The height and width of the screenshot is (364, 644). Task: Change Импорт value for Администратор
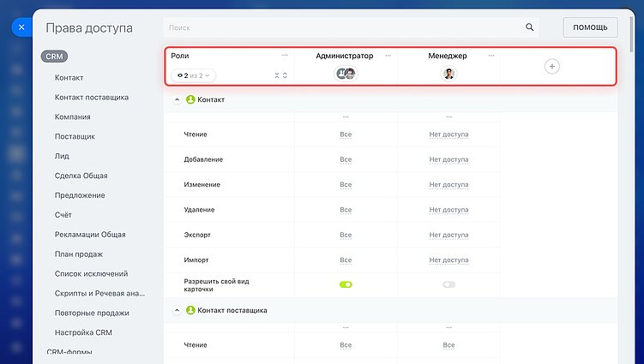(346, 260)
